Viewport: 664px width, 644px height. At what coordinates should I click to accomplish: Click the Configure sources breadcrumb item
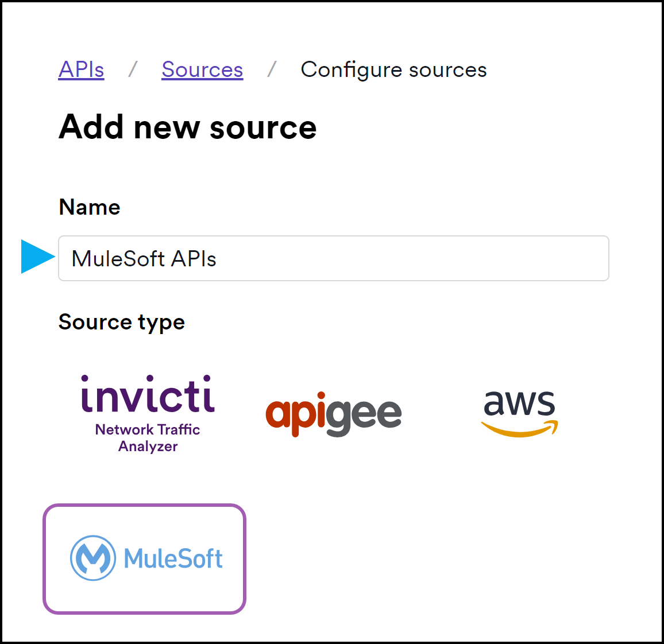394,70
